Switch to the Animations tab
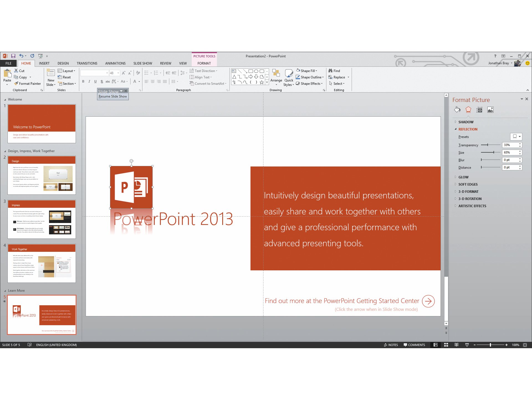The height and width of the screenshot is (400, 532). (x=115, y=63)
